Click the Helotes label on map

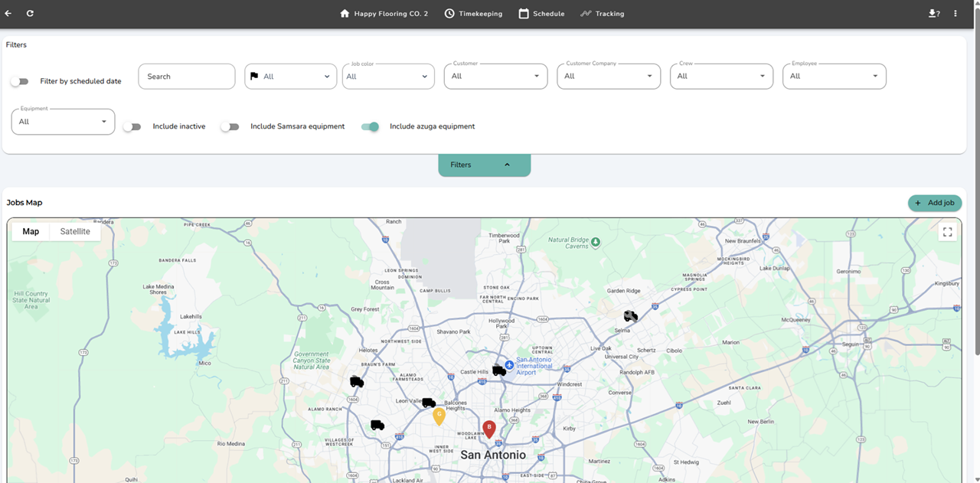click(x=368, y=351)
